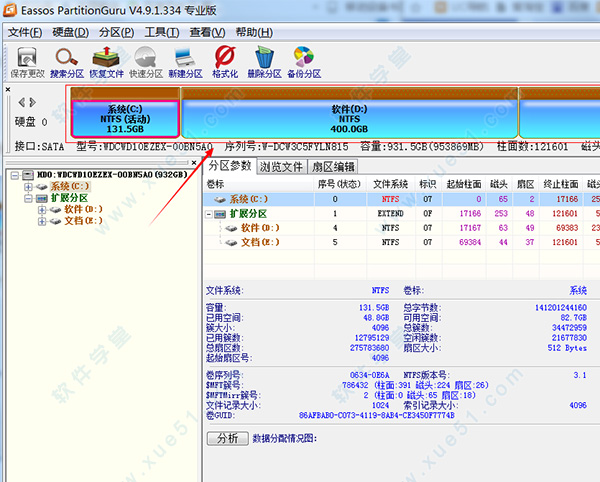Click drive icon in 系统(C:) table row
Viewport: 600px width, 482px height.
click(220, 199)
